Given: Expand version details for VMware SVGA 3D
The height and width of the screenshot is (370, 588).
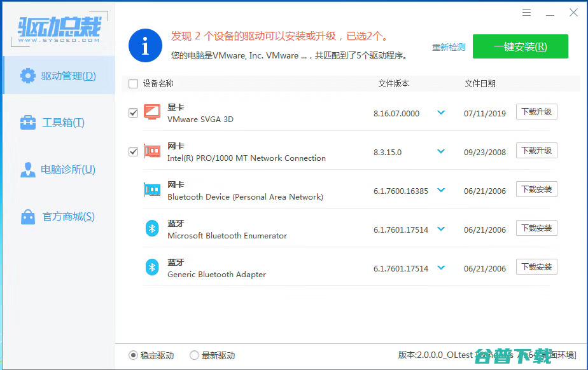Looking at the screenshot, I should [441, 112].
